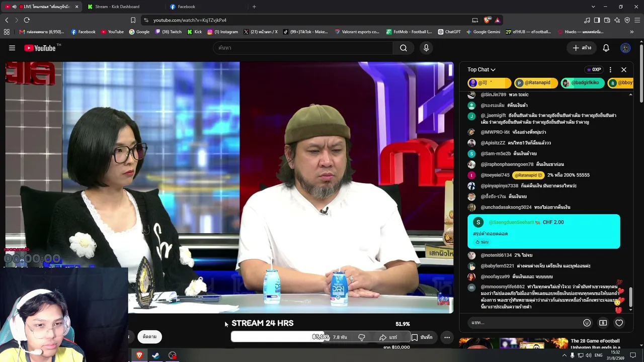644x362 pixels.
Task: Open the YouTube guide hamburger menu
Action: pos(12,48)
